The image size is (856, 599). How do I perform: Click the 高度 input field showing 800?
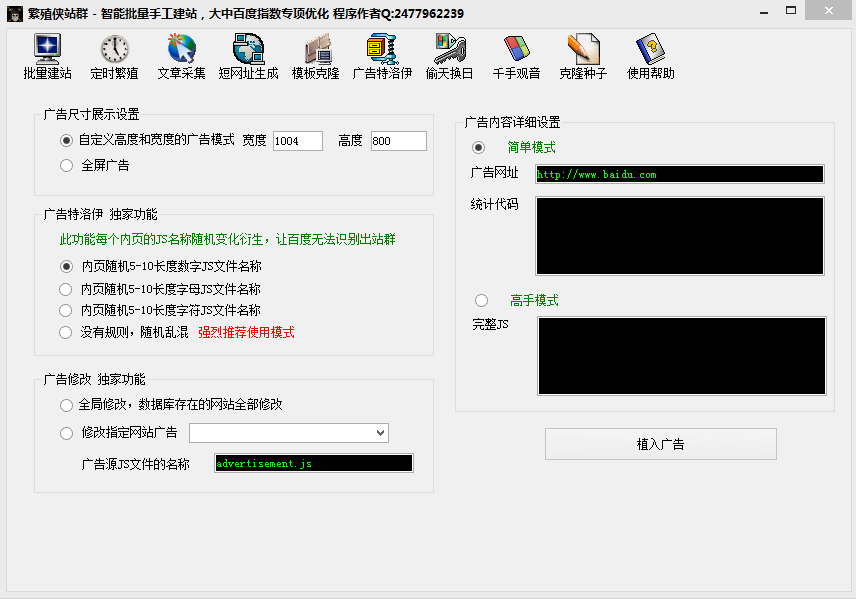point(399,141)
